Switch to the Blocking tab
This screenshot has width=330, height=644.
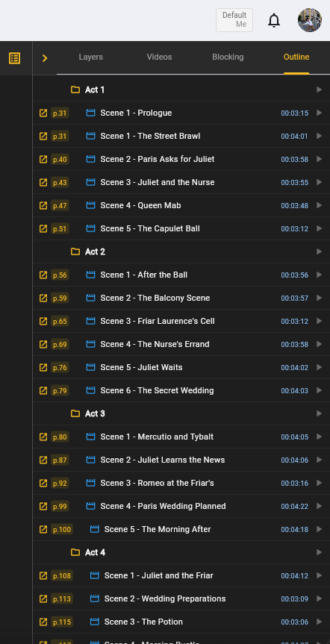(x=228, y=57)
